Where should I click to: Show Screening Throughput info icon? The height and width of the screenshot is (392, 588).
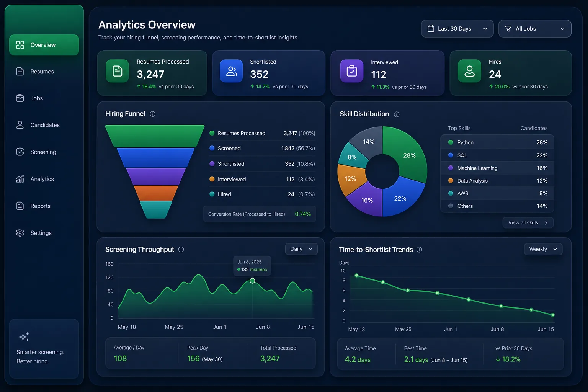point(181,249)
